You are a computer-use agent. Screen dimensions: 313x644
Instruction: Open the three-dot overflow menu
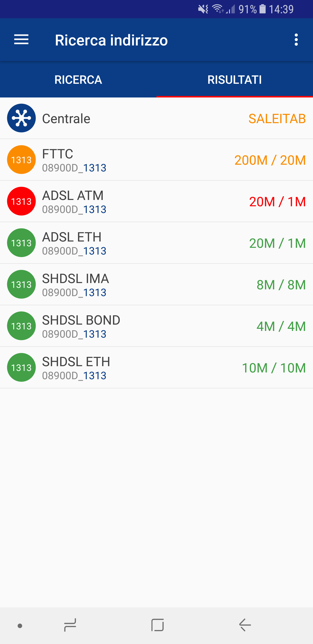coord(296,40)
